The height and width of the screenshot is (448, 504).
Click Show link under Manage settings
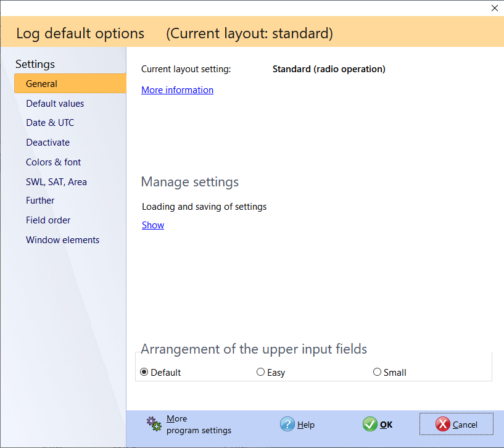pos(153,225)
